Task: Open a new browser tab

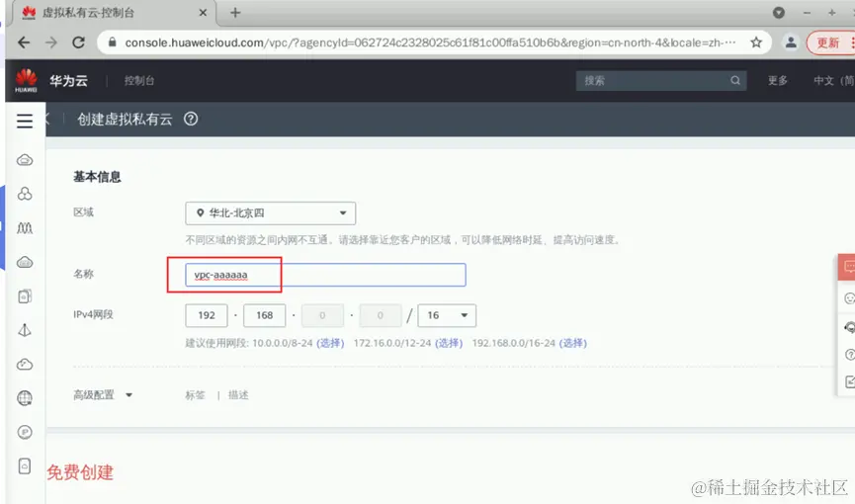Action: [x=235, y=13]
